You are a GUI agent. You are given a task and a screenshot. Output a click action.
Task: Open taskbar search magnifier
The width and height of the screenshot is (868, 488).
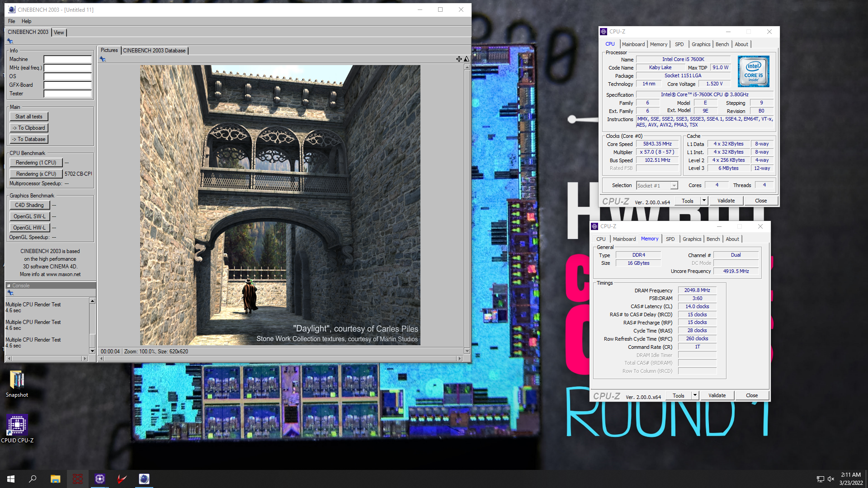click(33, 479)
